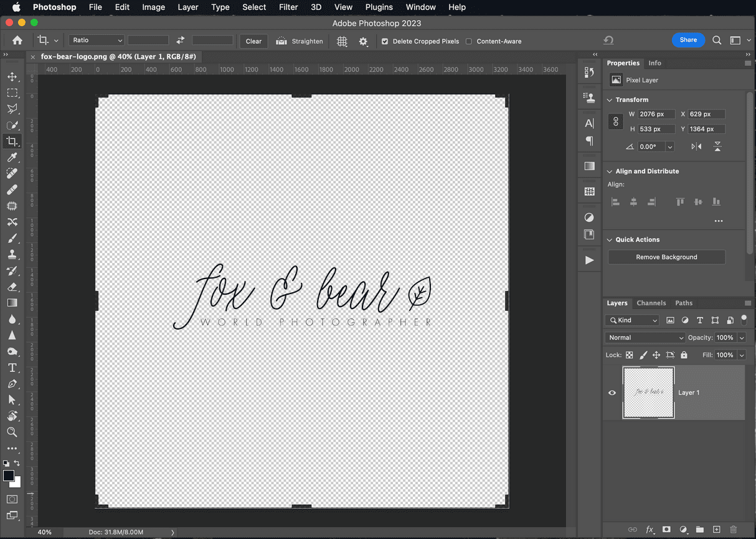756x539 pixels.
Task: Add a layer style with the fx icon
Action: (x=650, y=530)
